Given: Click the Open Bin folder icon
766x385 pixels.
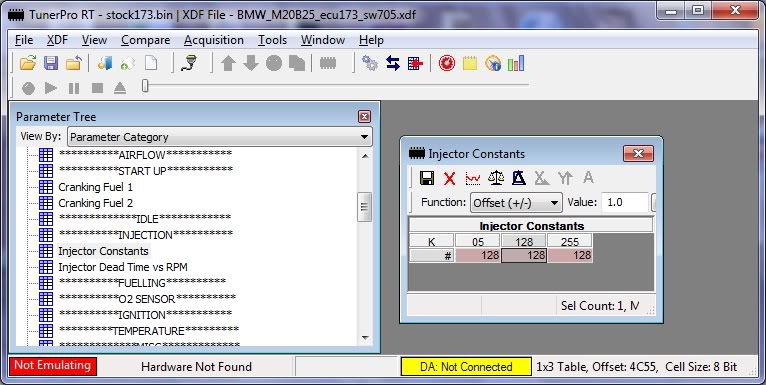Looking at the screenshot, I should click(28, 64).
